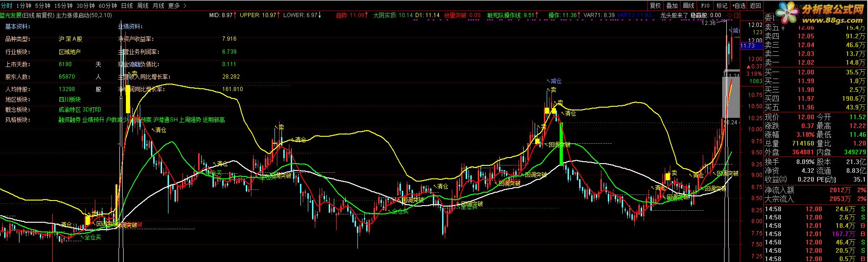Click the VAR71: 8.39 value
868x262 pixels.
tap(599, 15)
